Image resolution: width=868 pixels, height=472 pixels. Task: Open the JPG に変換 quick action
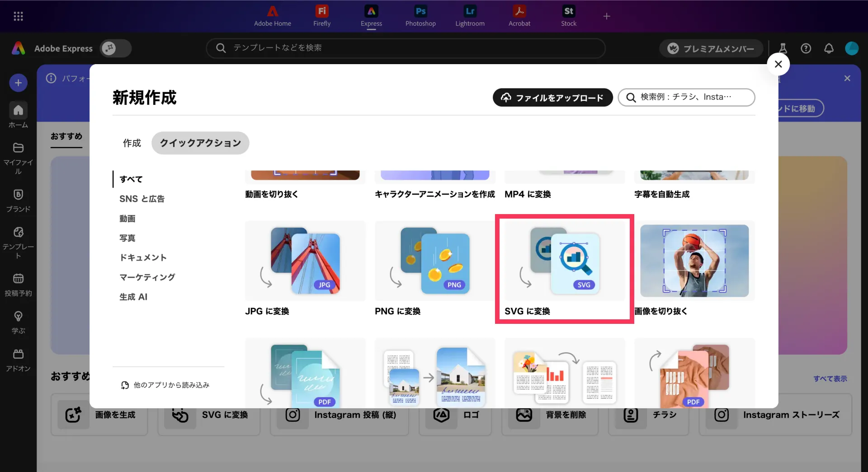[x=305, y=269]
